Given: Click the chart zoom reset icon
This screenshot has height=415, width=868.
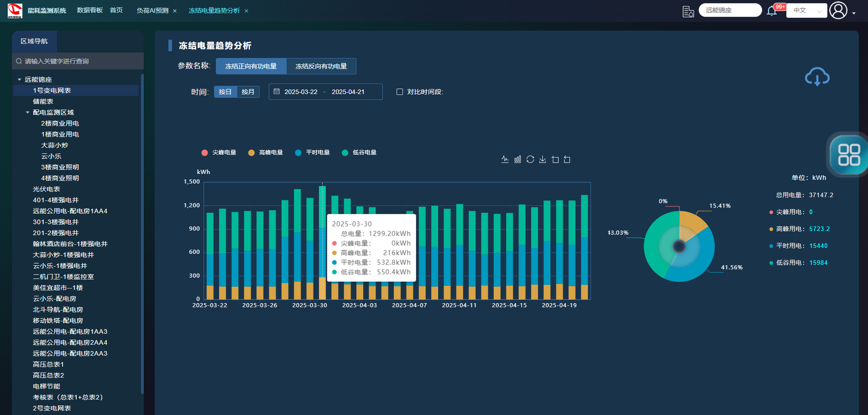Looking at the screenshot, I should coord(567,159).
